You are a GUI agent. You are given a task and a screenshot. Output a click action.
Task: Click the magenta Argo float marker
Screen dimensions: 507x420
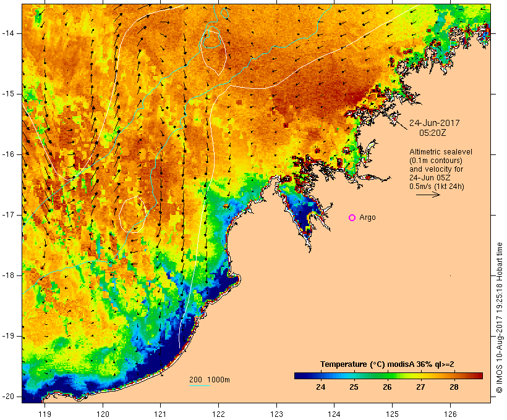352,218
